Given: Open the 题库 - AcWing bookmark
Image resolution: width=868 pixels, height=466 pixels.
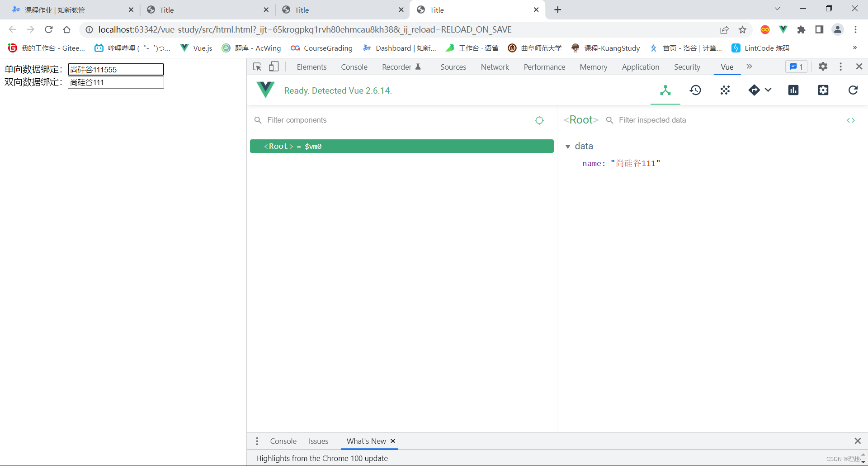Looking at the screenshot, I should 251,48.
